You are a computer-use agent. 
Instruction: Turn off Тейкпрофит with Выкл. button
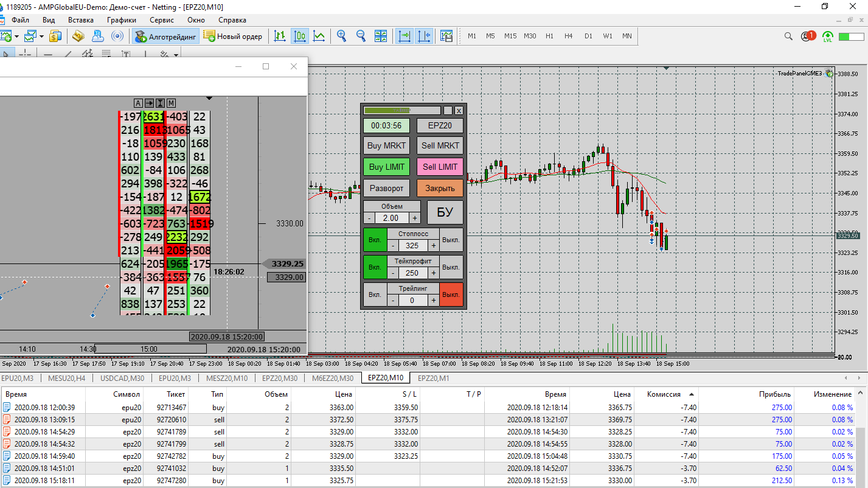point(451,267)
